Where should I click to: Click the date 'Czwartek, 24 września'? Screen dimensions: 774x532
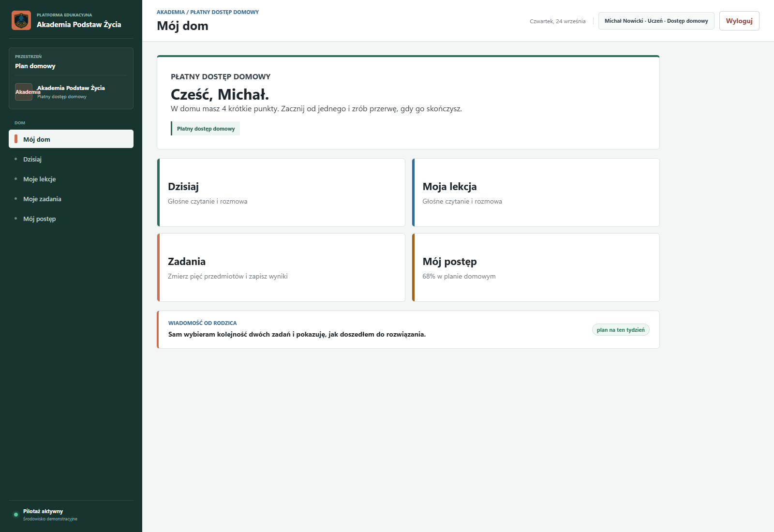click(558, 21)
